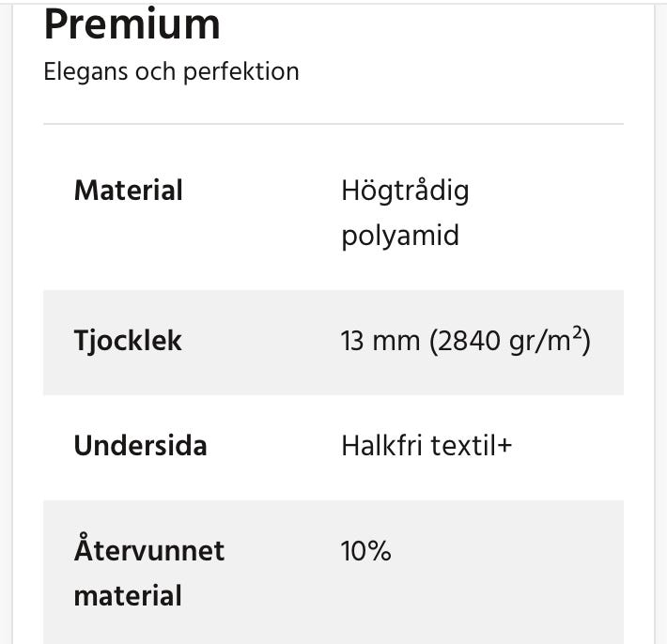Click the plus sign after textil
Image resolution: width=667 pixels, height=644 pixels.
pos(504,445)
